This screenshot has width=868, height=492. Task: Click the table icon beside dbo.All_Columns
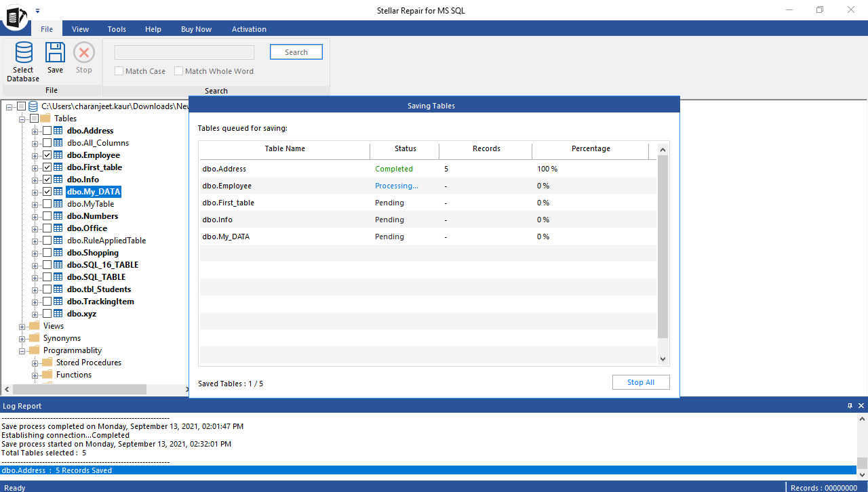[x=58, y=143]
